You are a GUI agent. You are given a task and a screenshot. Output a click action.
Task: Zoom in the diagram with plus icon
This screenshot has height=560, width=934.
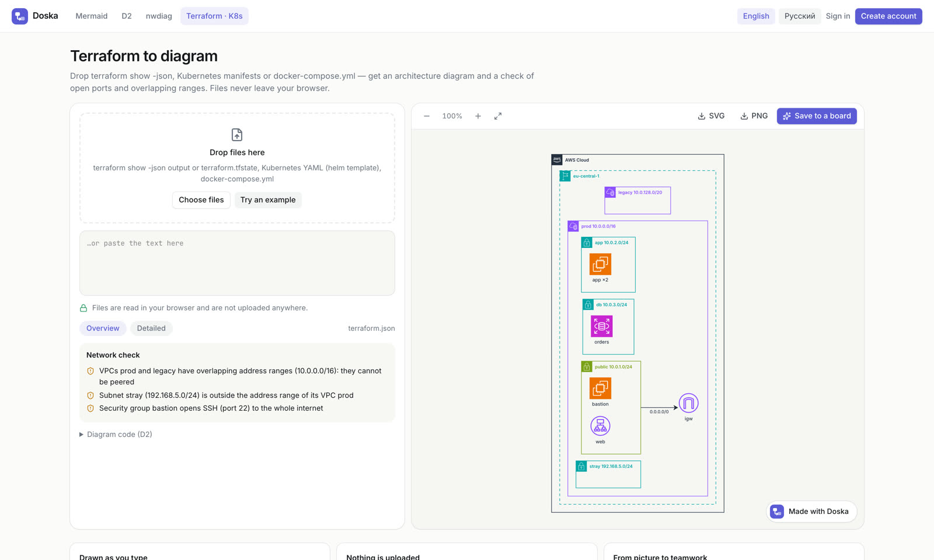pos(478,116)
